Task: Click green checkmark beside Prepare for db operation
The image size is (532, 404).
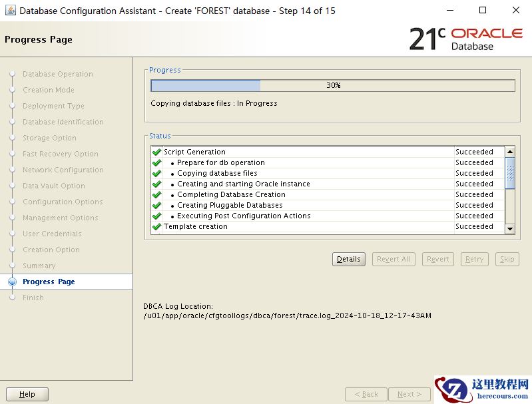Action: [156, 163]
